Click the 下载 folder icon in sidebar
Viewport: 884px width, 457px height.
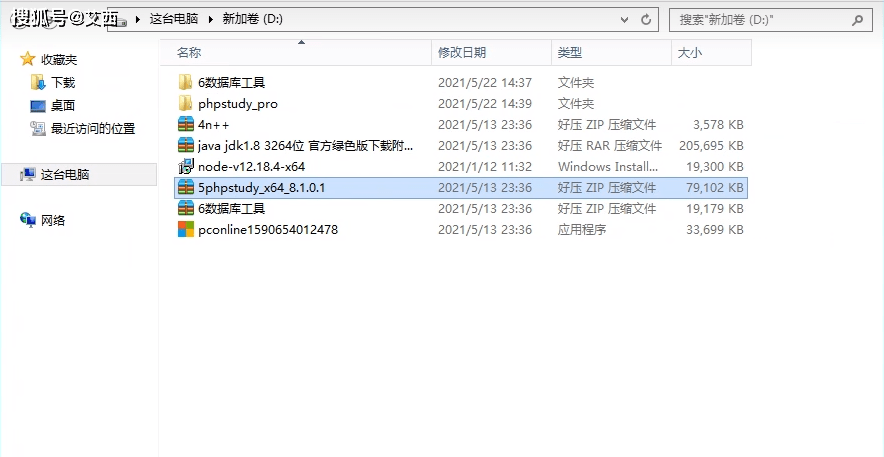(x=38, y=83)
